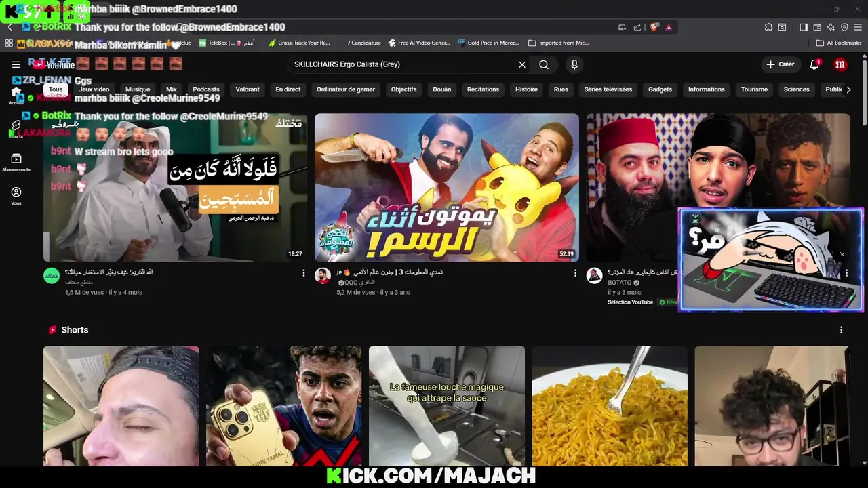Open the Imported from Mic... bookmarks folder
Viewport: 868px width, 488px height.
coord(558,43)
